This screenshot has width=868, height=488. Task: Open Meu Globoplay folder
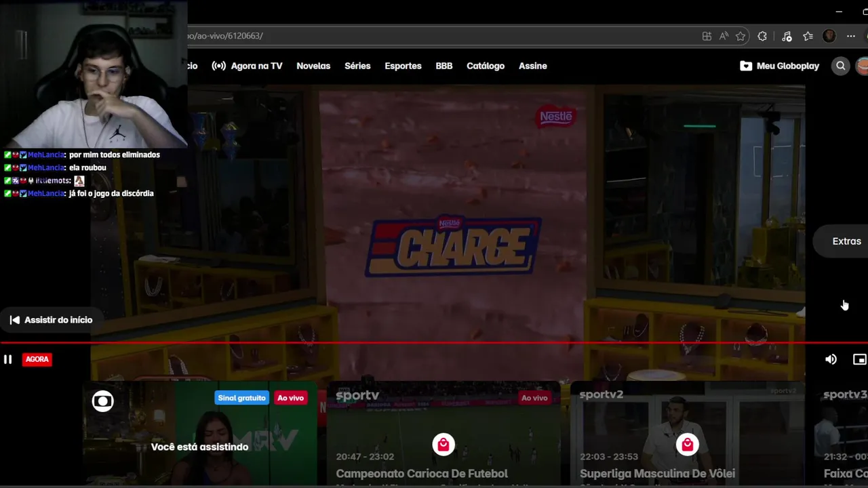[780, 66]
